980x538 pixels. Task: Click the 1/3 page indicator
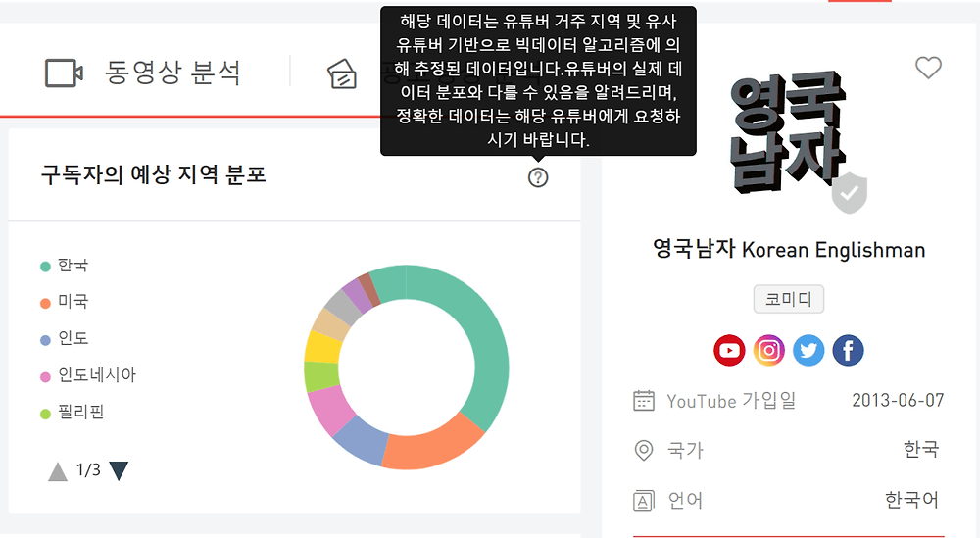[x=88, y=470]
